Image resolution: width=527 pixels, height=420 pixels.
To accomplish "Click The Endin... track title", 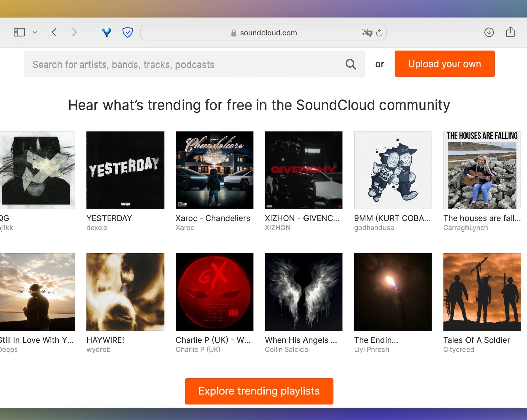I will tap(376, 340).
